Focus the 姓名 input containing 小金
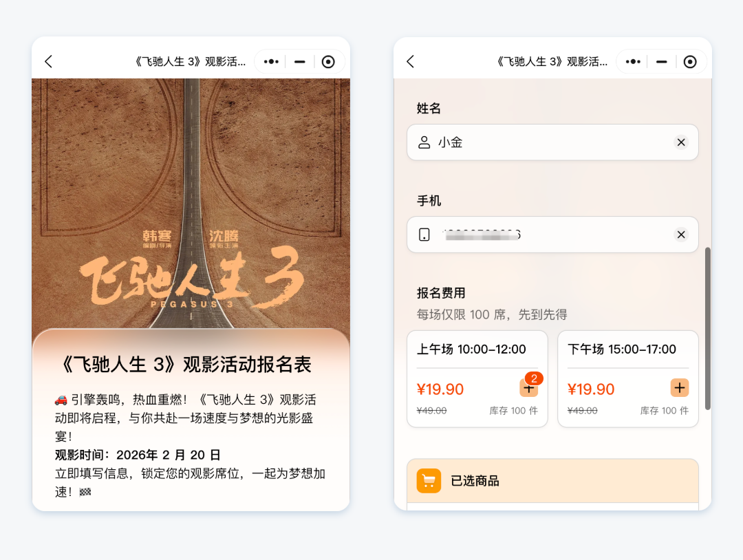 [x=552, y=142]
